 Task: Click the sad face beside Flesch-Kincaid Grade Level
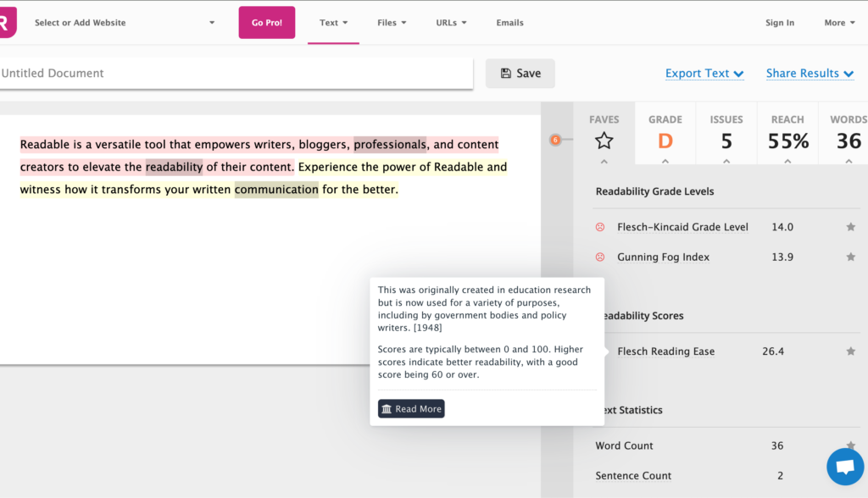601,227
